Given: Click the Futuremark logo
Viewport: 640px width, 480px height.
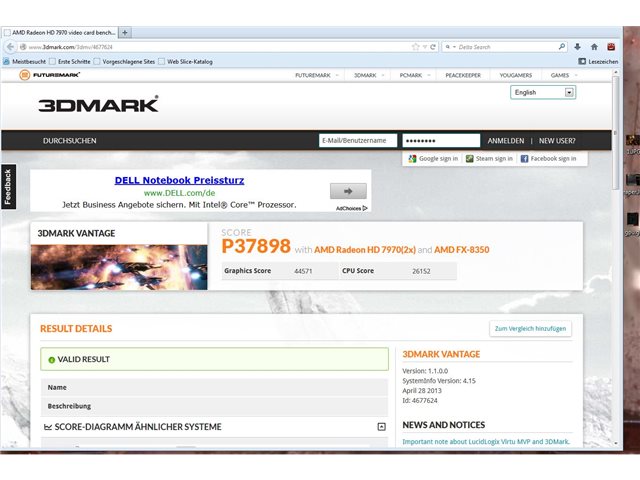Looking at the screenshot, I should tap(49, 75).
